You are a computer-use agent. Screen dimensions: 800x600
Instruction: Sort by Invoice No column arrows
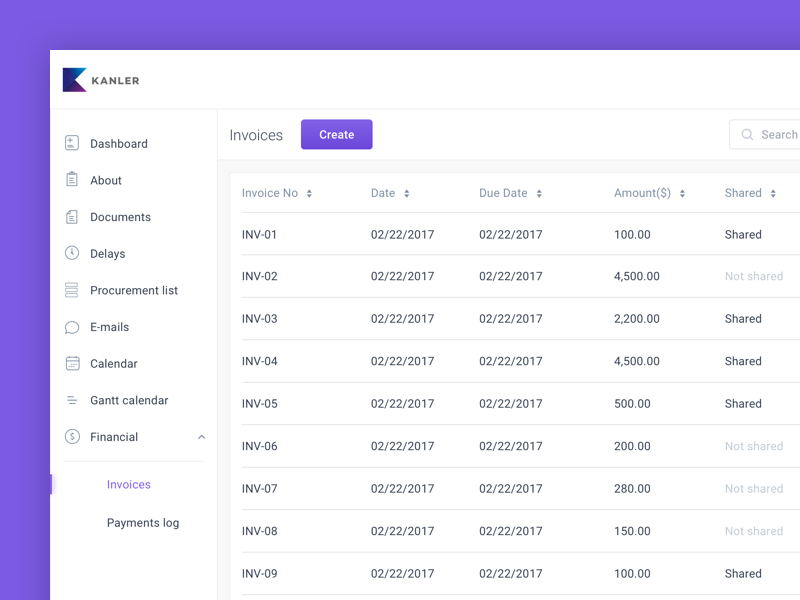[309, 193]
